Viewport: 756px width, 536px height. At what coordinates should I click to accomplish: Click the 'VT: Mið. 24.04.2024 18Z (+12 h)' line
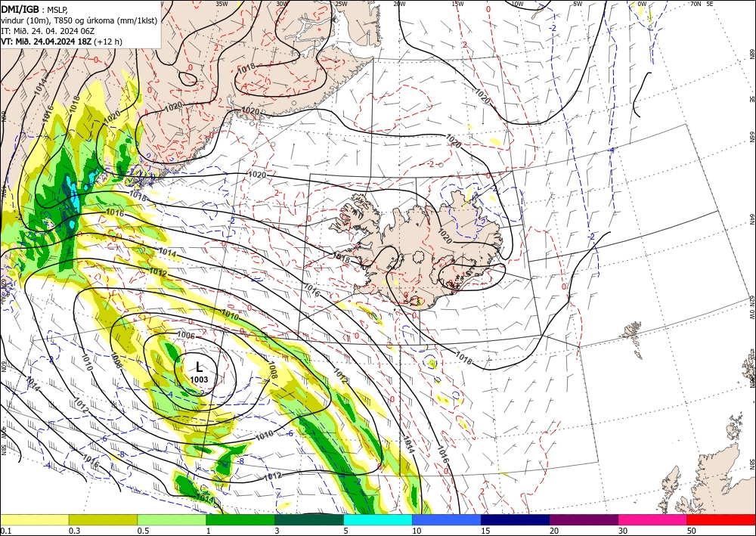click(62, 42)
